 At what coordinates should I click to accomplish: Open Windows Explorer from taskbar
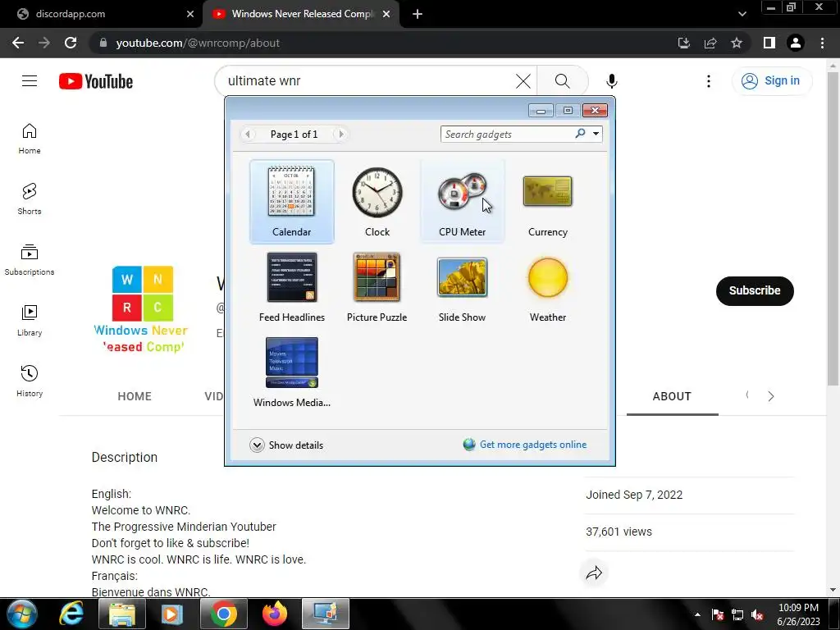(x=122, y=614)
